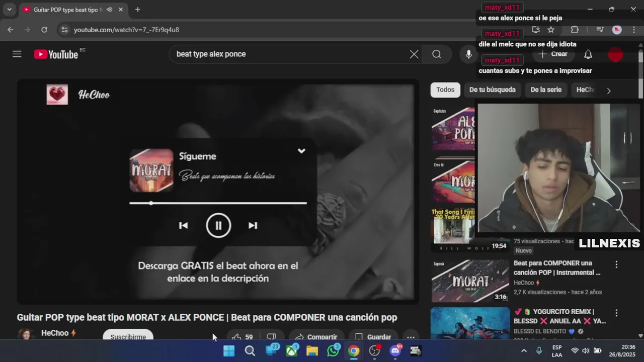
Task: Open Discord from the taskbar
Action: (395, 351)
